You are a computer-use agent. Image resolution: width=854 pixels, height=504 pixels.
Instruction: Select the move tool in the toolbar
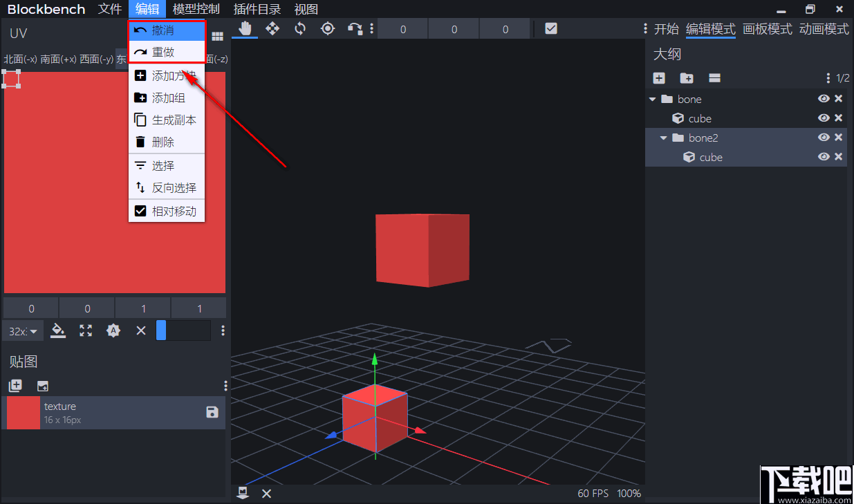click(272, 28)
